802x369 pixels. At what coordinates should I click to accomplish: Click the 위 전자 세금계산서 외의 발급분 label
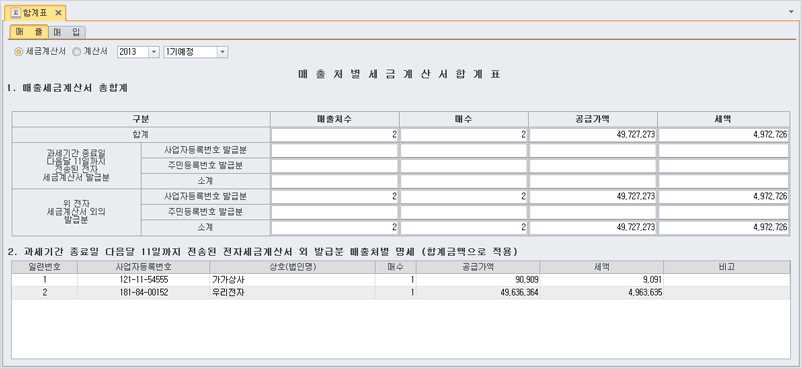pos(76,212)
